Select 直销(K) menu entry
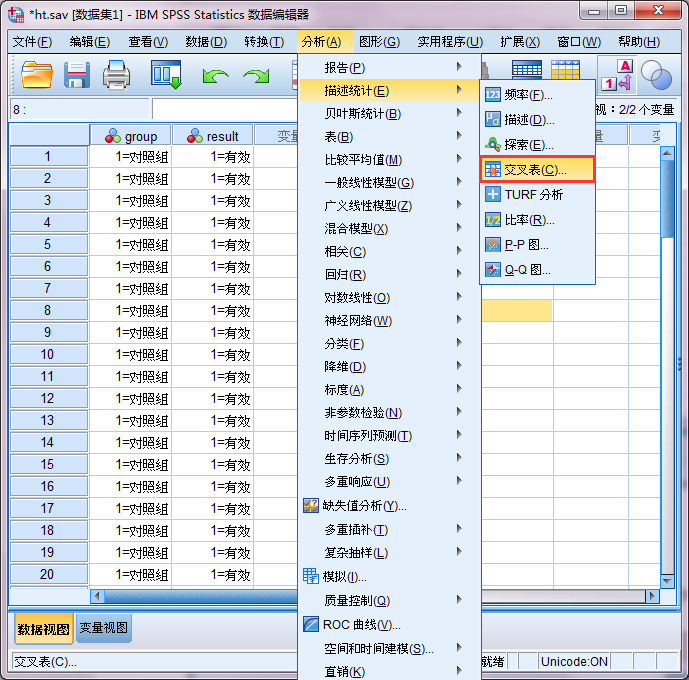This screenshot has width=689, height=680. (x=389, y=671)
